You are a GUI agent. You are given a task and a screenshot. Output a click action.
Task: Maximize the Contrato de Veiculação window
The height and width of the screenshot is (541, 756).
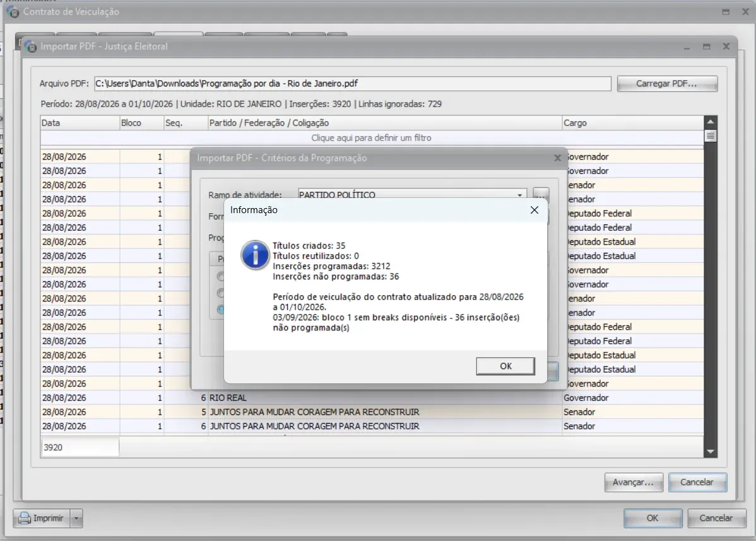[x=726, y=12]
